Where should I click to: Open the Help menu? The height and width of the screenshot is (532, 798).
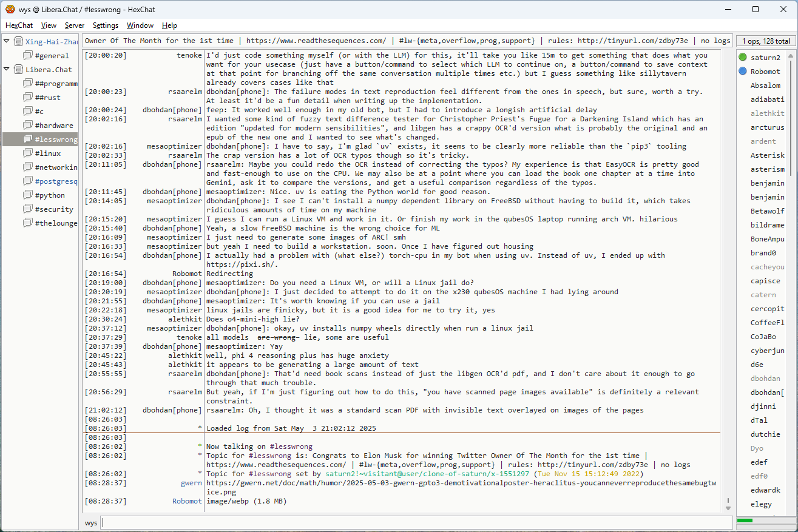(x=169, y=25)
